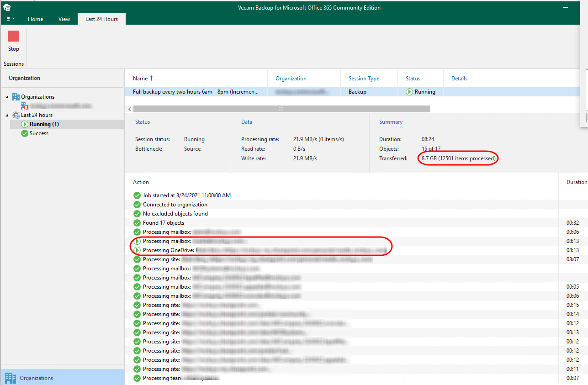Click the Running play icon in tree
This screenshot has width=588, height=385.
tap(25, 124)
